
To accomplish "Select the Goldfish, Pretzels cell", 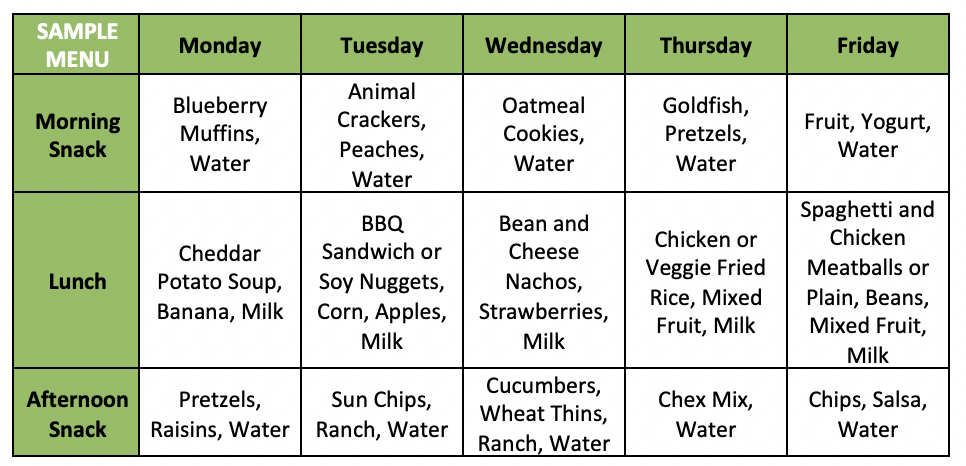I will (x=706, y=135).
